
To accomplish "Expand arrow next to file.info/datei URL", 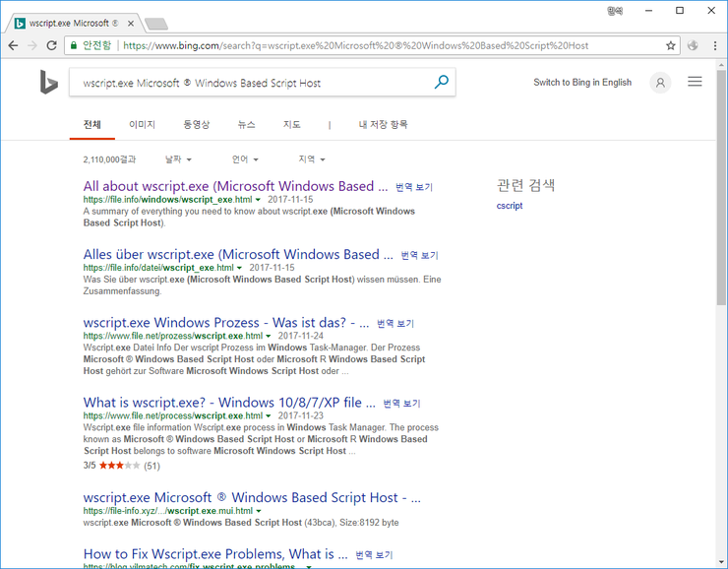I will 240,268.
